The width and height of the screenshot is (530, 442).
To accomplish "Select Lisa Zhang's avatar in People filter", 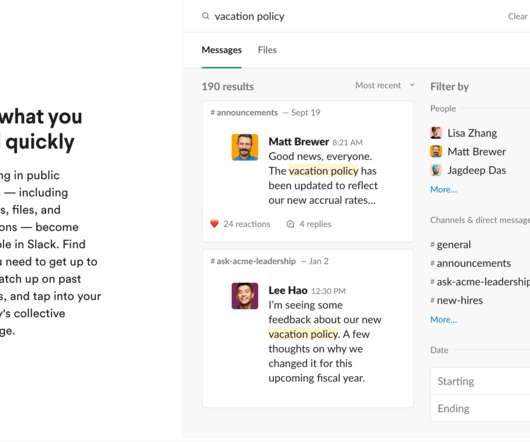I will coord(436,133).
